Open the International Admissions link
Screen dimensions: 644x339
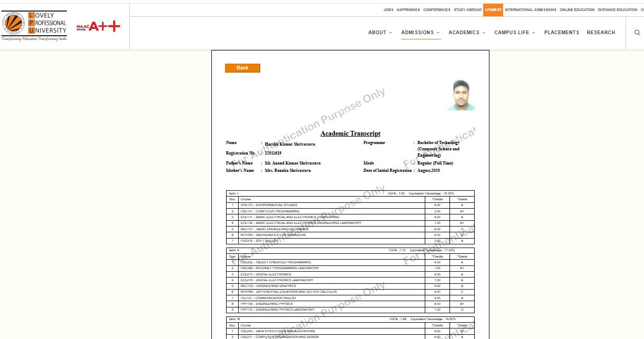(x=530, y=10)
